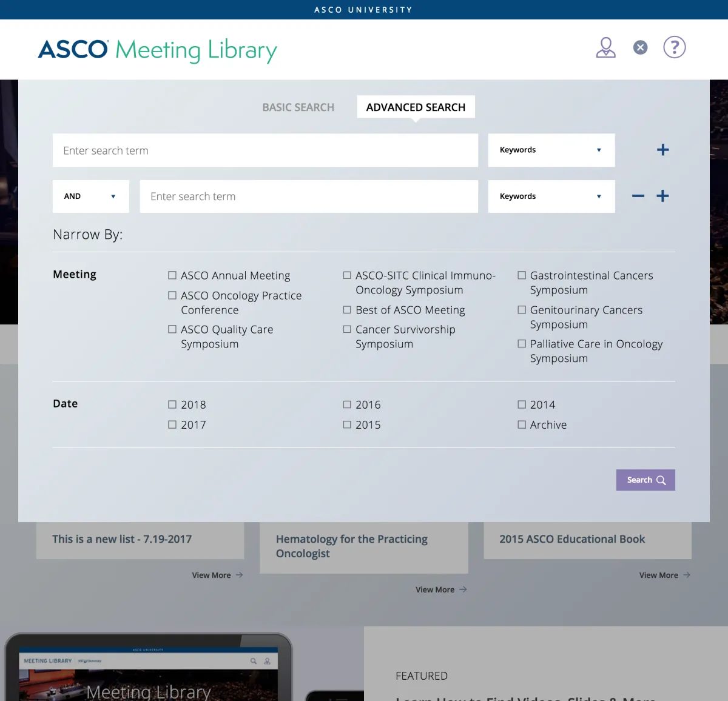The height and width of the screenshot is (701, 728).
Task: Close the search panel with X icon
Action: click(x=640, y=47)
